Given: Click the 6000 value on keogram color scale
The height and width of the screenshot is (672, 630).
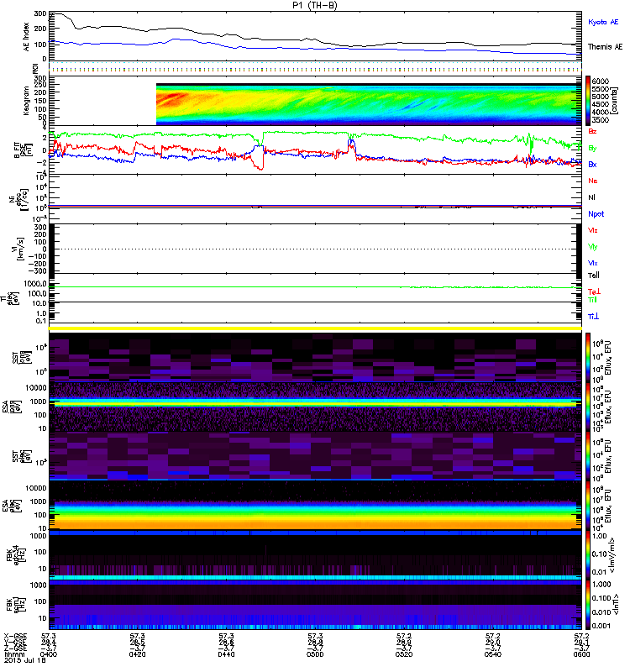Looking at the screenshot, I should pos(604,79).
